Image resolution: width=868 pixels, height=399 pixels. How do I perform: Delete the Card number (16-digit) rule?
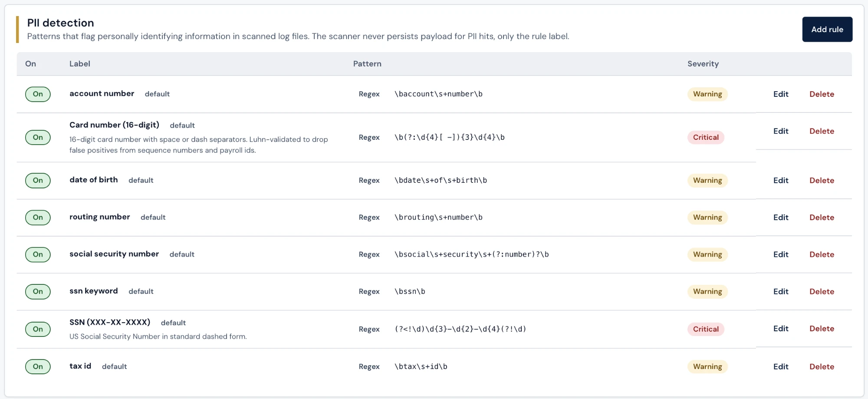point(822,131)
